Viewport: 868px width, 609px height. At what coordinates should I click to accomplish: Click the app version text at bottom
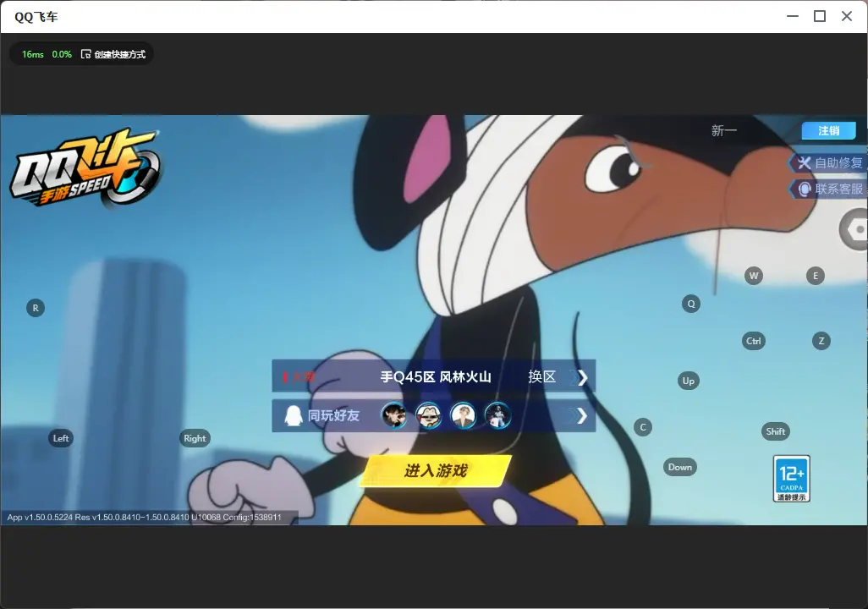click(145, 517)
